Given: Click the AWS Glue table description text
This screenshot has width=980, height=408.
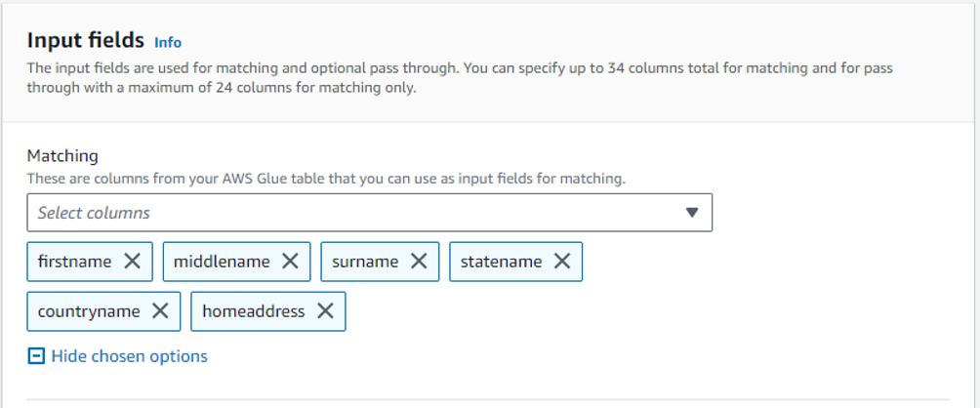Looking at the screenshot, I should pyautogui.click(x=325, y=179).
